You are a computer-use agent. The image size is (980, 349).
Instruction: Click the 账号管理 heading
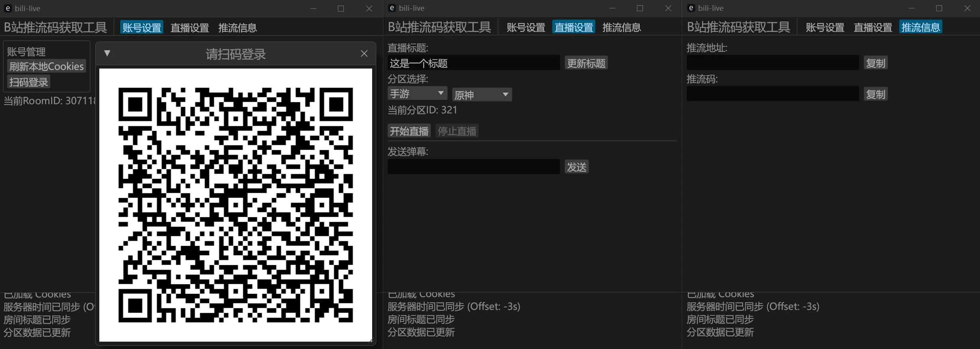(26, 52)
